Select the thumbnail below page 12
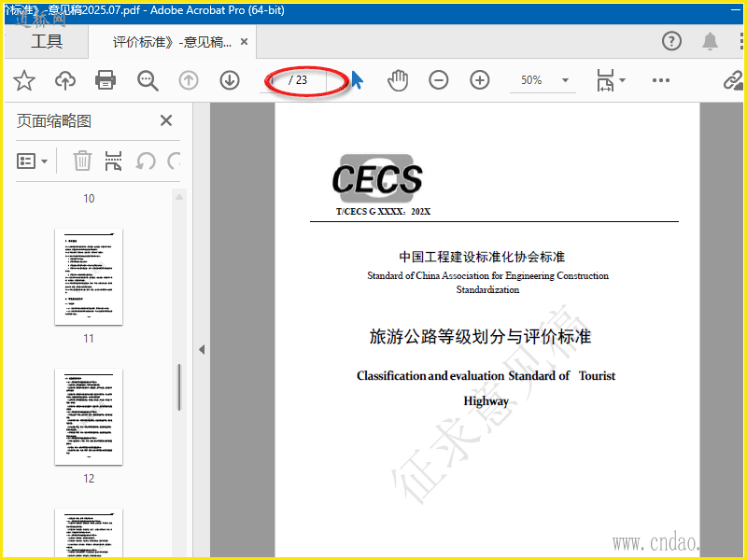 click(x=89, y=532)
